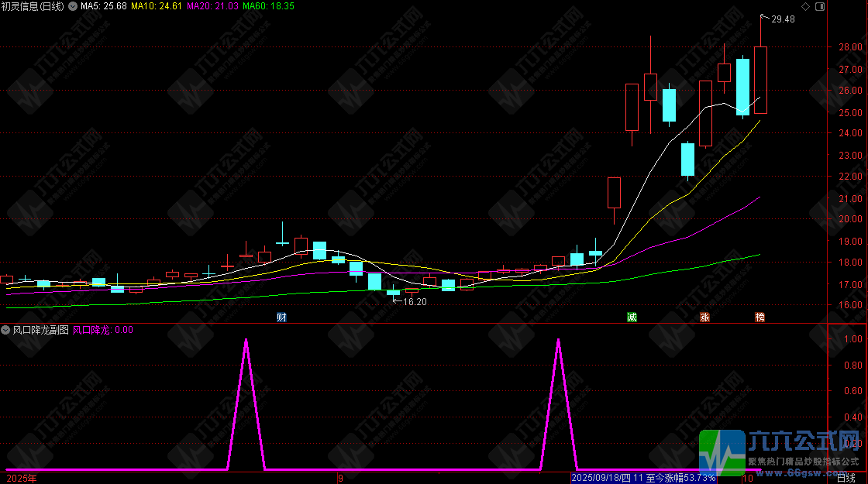This screenshot has width=868, height=484.
Task: Click the 16.20 low price label
Action: (x=415, y=302)
